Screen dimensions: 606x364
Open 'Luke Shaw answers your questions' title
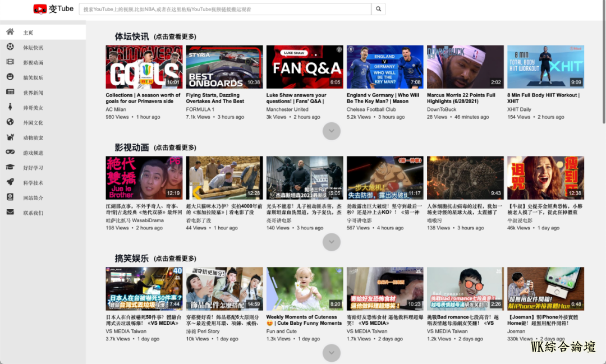[x=296, y=98]
